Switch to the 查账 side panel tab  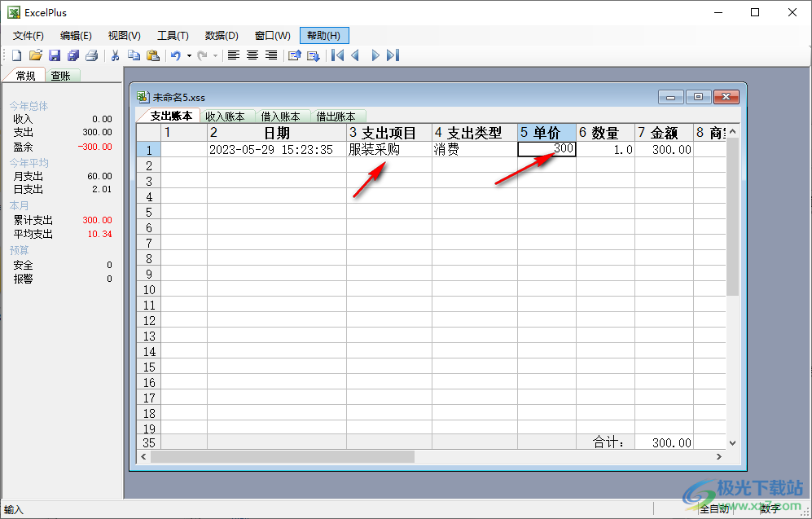point(60,76)
